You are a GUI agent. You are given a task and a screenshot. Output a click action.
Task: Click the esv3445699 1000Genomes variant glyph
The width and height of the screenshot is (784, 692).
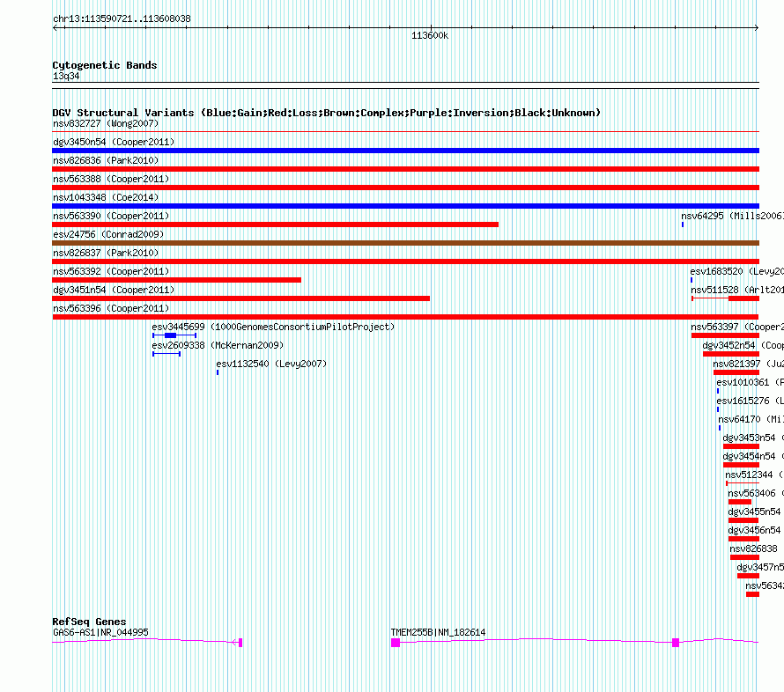tap(174, 335)
